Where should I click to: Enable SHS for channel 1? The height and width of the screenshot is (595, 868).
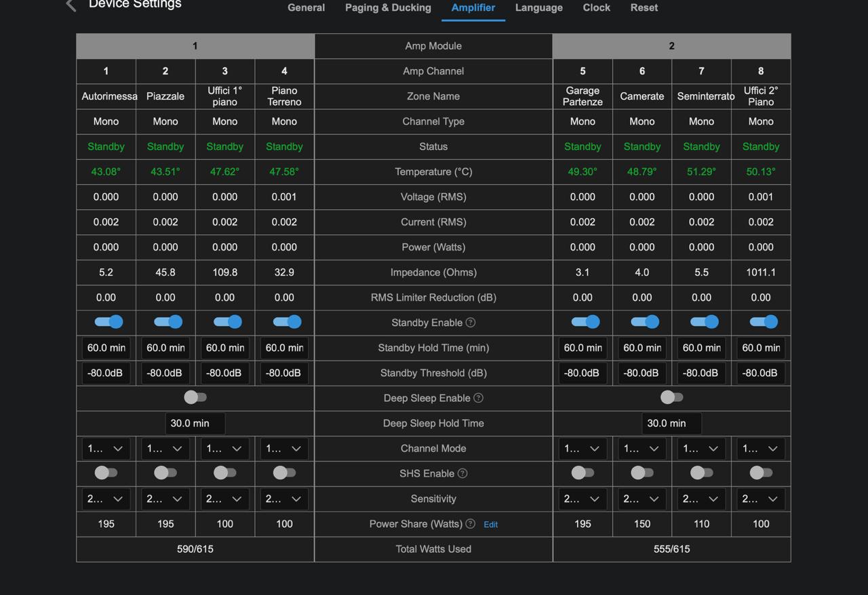106,472
